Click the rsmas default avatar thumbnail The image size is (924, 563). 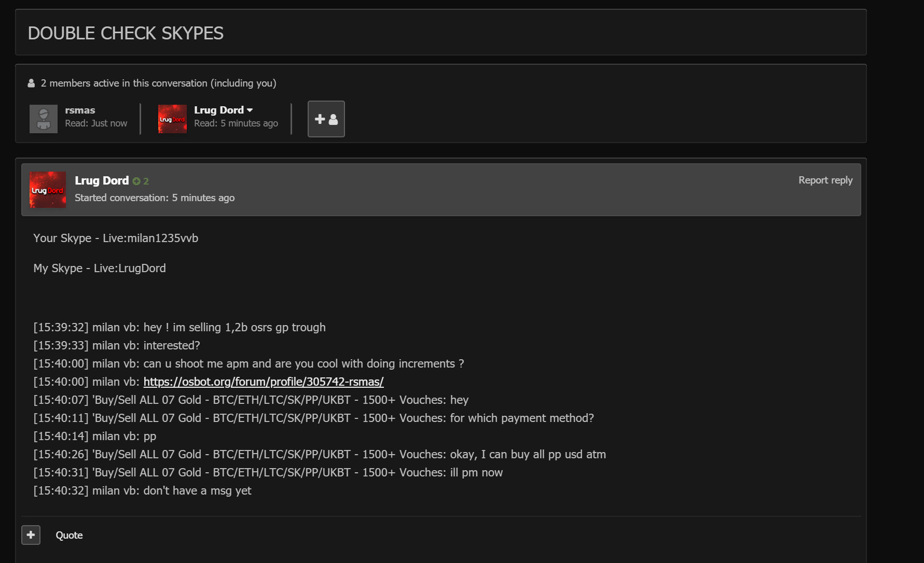44,119
